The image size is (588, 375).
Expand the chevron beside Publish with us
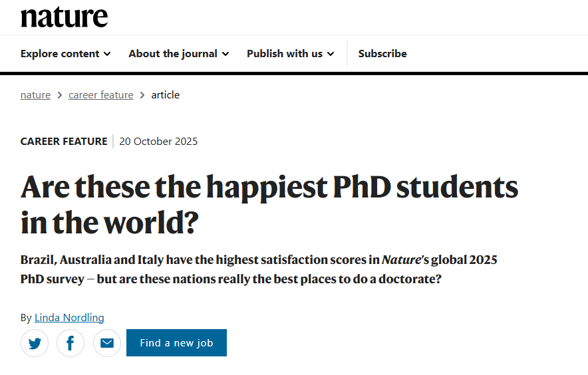pyautogui.click(x=331, y=54)
